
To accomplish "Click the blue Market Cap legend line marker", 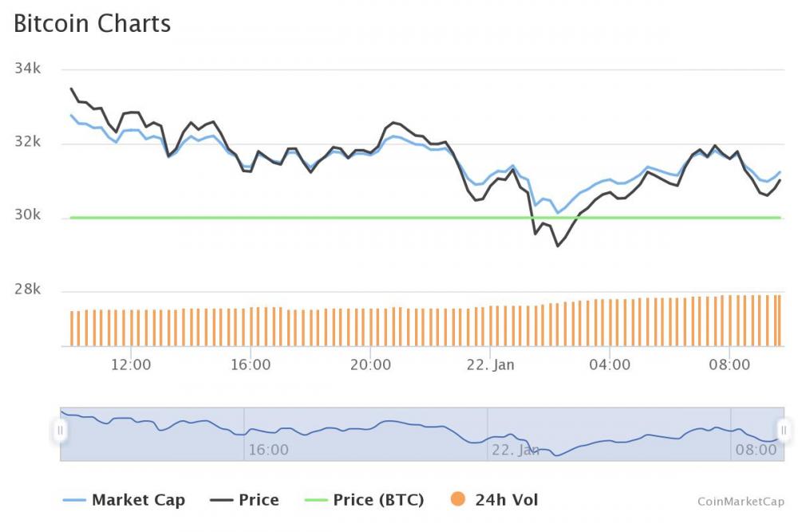I will pos(74,500).
